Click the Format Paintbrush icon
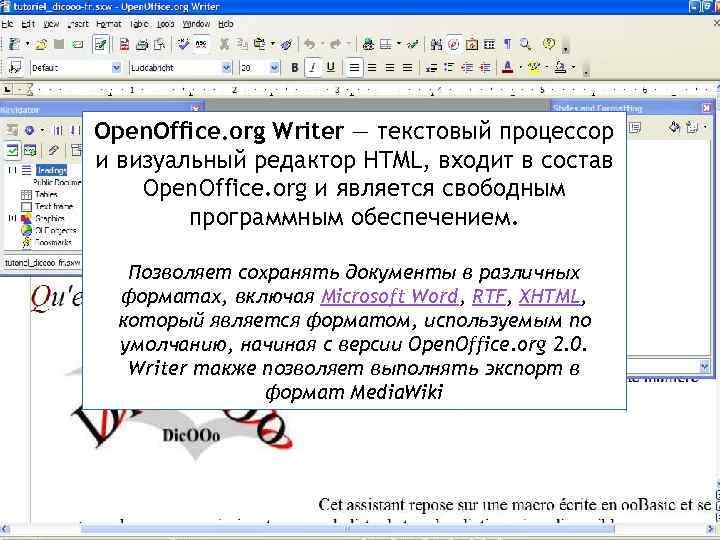Screen dimensions: 720x540 click(287, 45)
